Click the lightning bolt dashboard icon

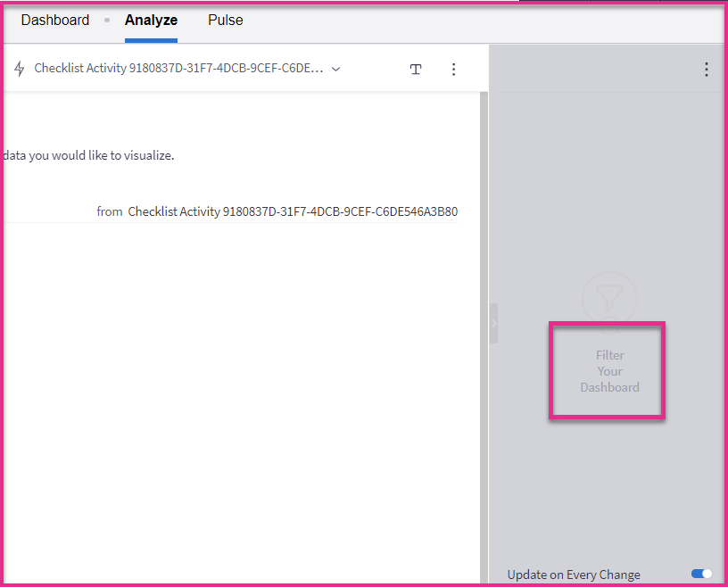(20, 70)
